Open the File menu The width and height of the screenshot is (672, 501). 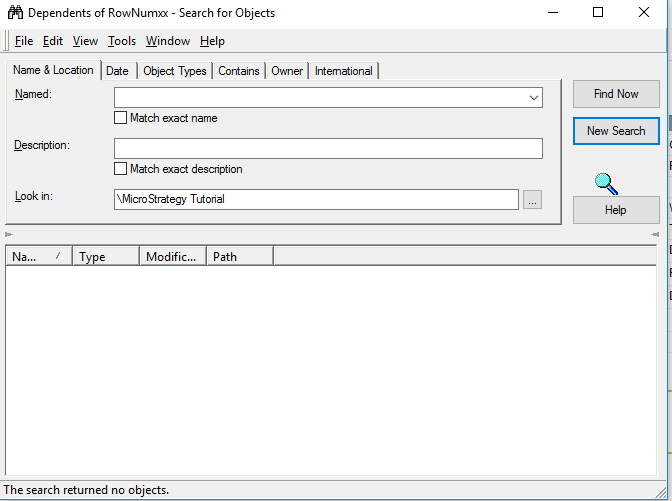pyautogui.click(x=24, y=41)
